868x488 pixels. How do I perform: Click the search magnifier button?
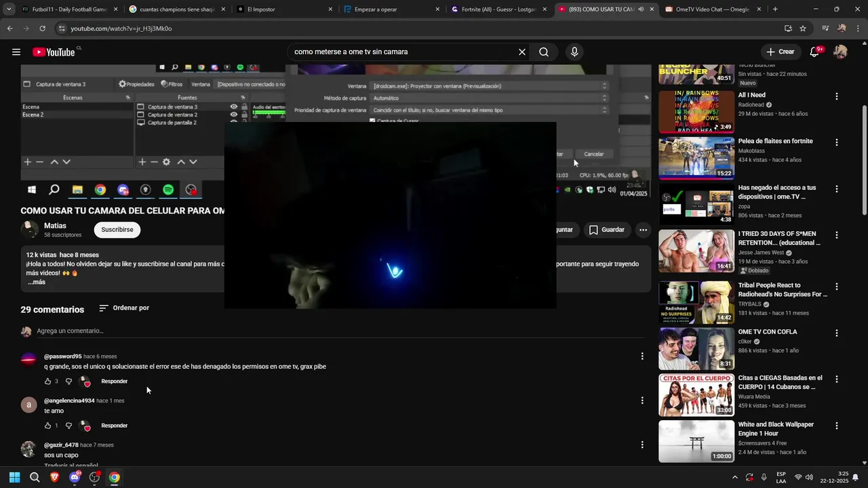click(544, 52)
